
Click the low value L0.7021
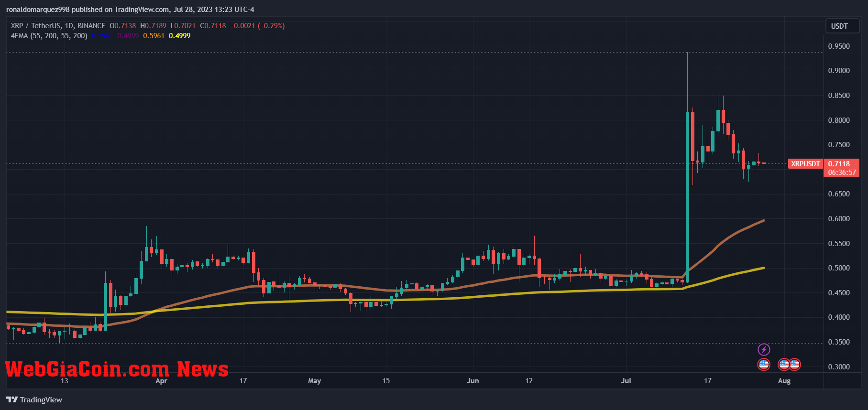click(183, 26)
